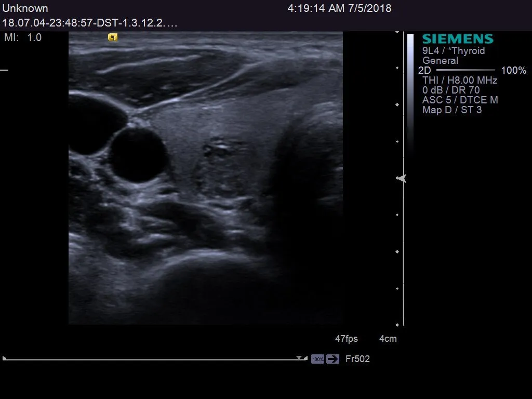
Task: Click the 4cm depth indicator
Action: pos(388,339)
